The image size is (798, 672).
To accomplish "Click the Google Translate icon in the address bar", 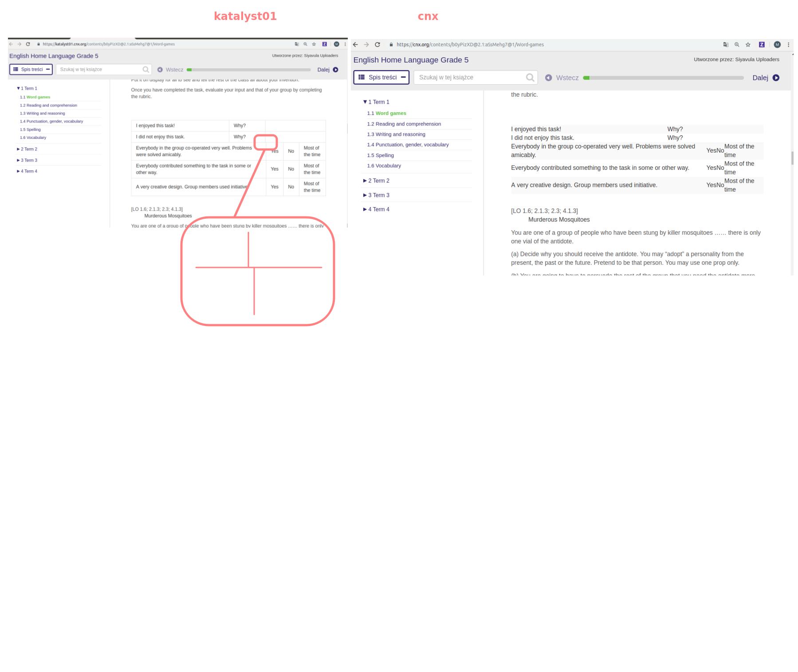I will point(726,44).
